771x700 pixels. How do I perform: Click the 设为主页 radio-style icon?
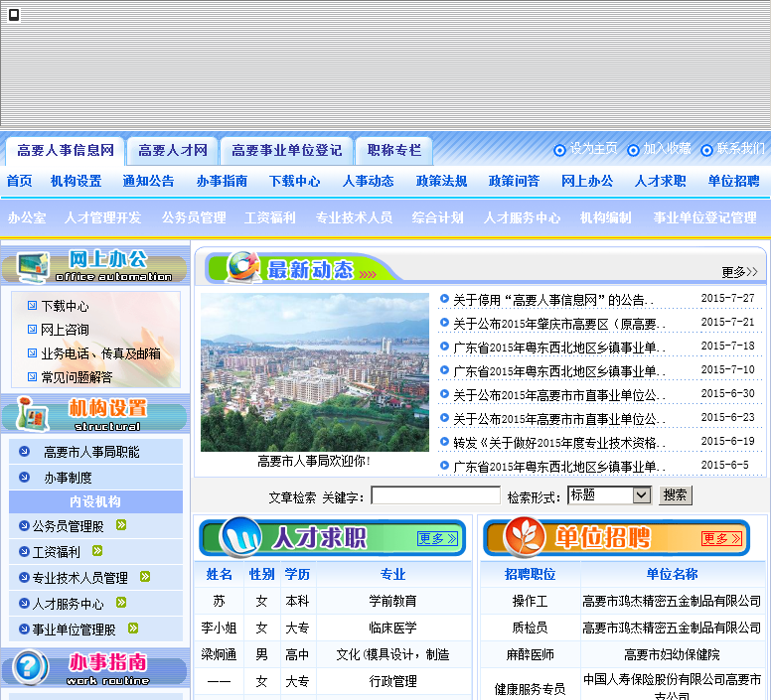(559, 150)
